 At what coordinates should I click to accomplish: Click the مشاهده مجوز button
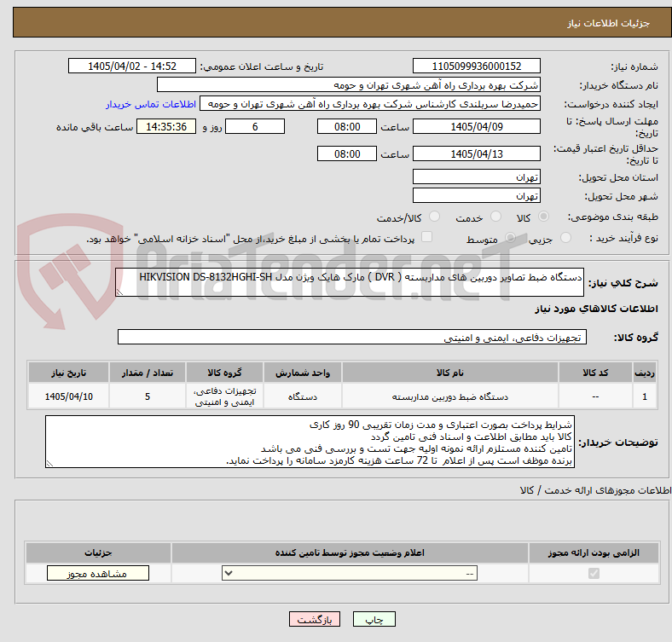98,574
